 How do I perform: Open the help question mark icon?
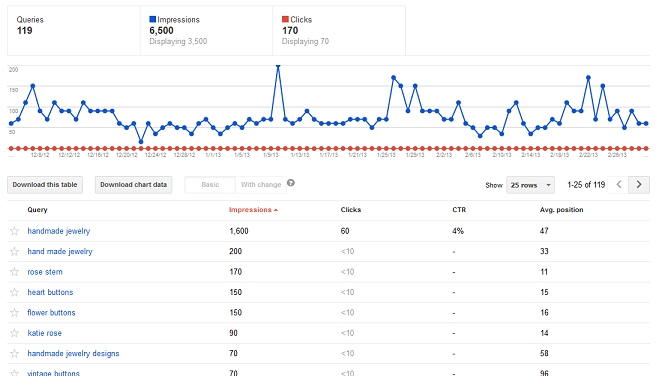point(291,183)
